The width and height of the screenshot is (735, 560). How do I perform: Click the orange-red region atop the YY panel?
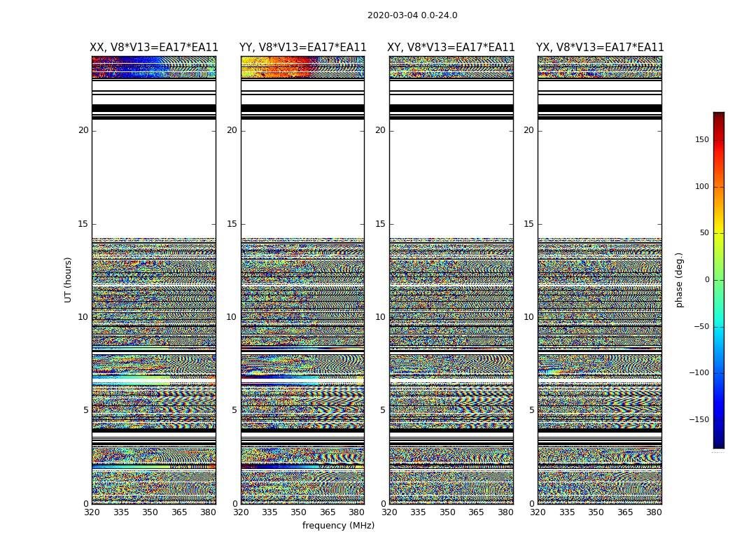point(287,64)
